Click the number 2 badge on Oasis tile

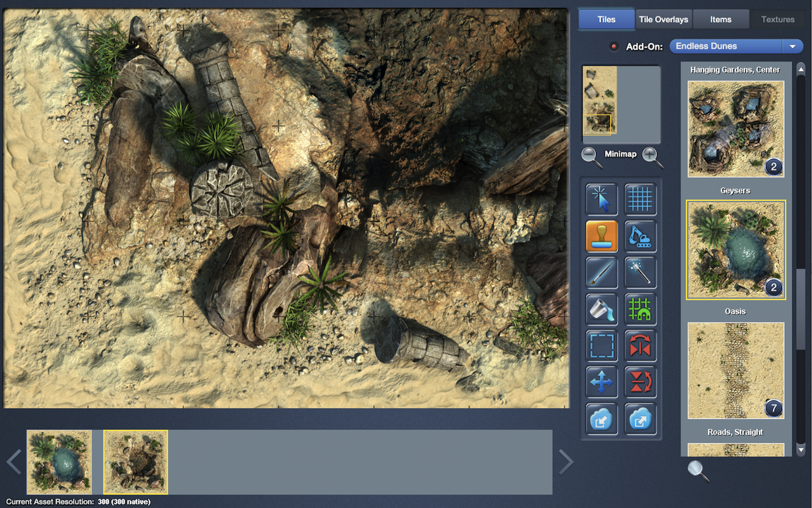click(x=773, y=288)
